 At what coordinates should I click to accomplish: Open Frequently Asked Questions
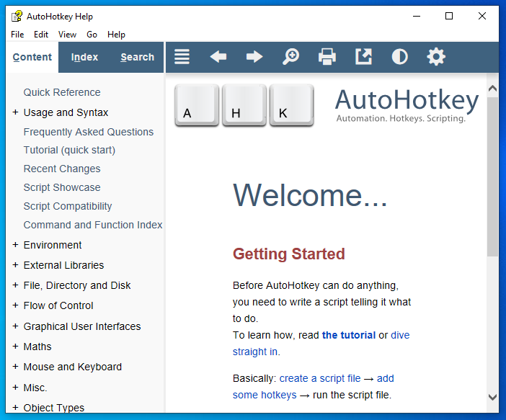pyautogui.click(x=89, y=132)
